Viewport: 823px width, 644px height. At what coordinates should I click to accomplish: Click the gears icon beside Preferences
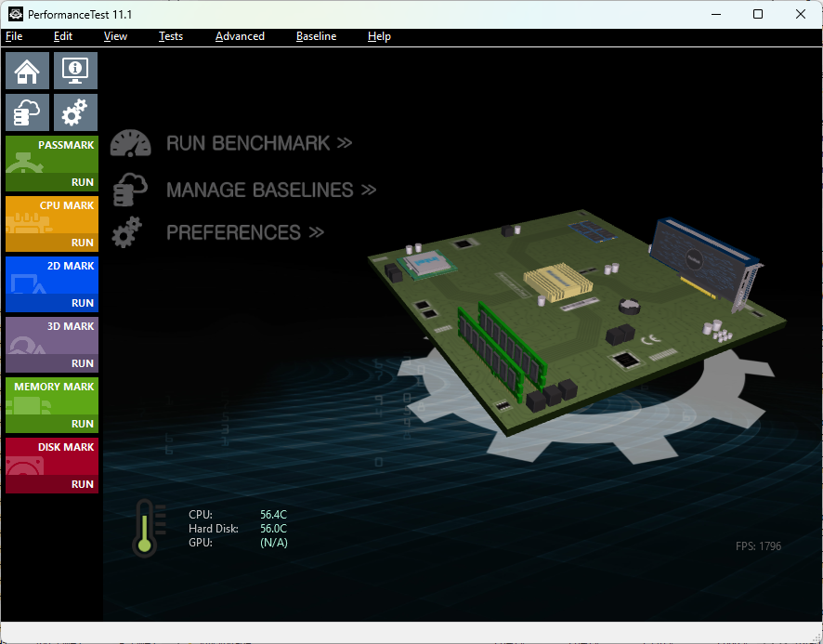pyautogui.click(x=127, y=232)
